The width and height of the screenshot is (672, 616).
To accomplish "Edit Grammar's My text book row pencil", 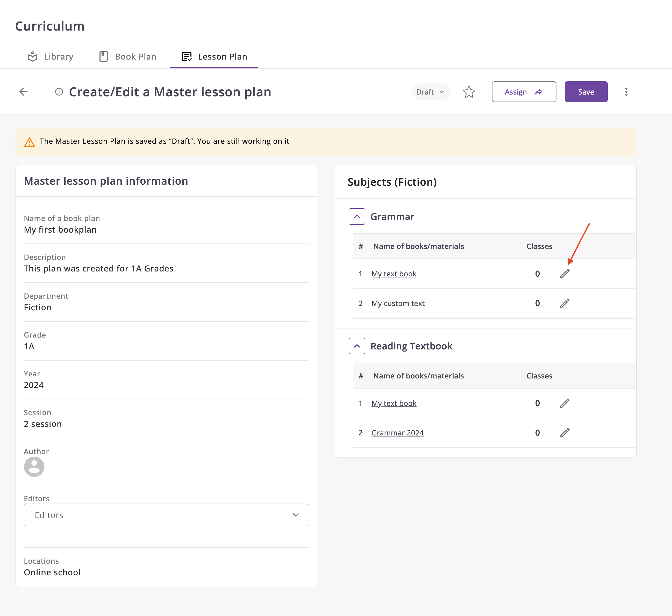I will (564, 274).
